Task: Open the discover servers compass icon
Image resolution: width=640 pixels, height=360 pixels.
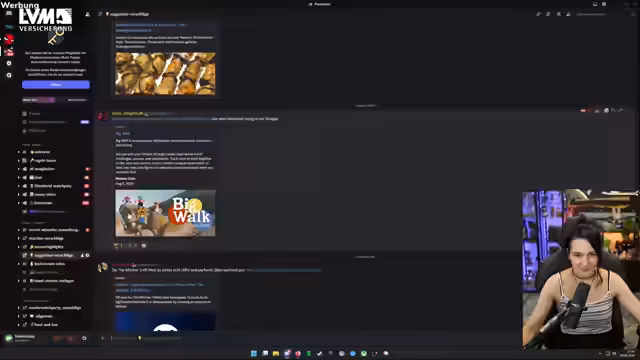Action: tap(9, 75)
